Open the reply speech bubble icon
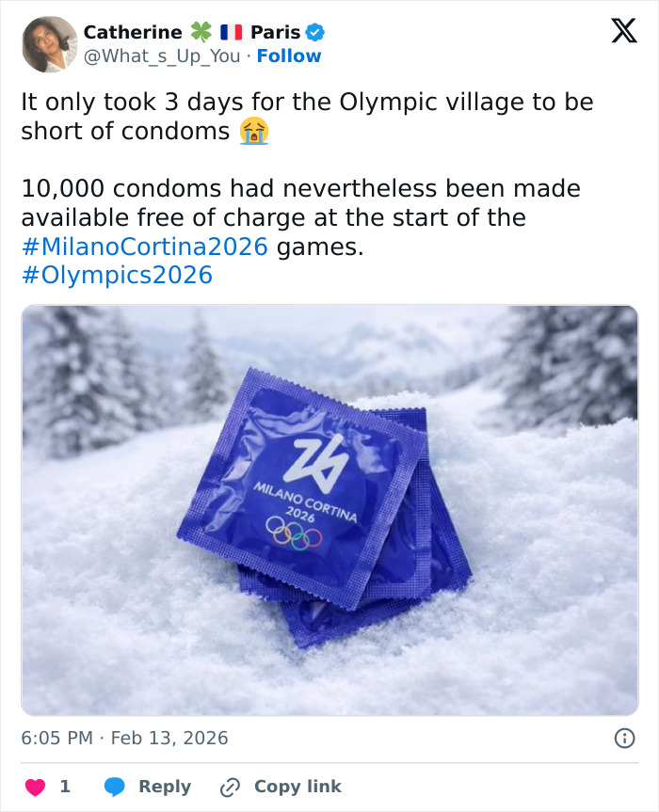 point(117,787)
